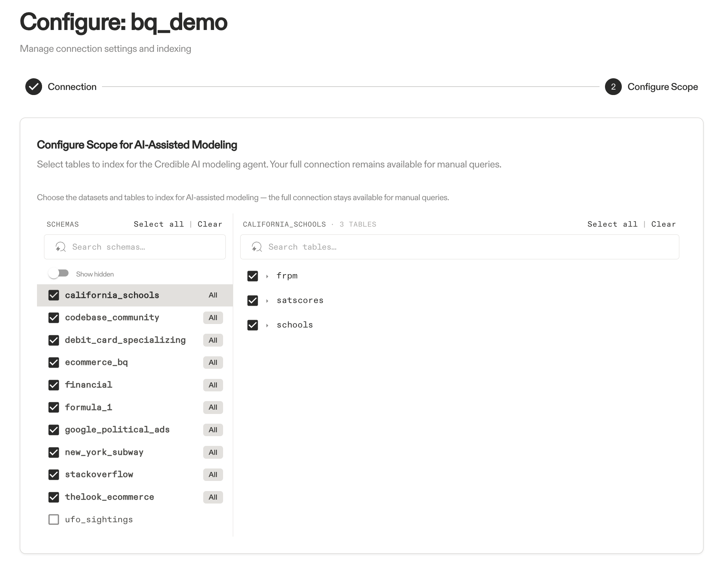Click the All badge for ecommerce_bq
The height and width of the screenshot is (567, 728).
(213, 363)
